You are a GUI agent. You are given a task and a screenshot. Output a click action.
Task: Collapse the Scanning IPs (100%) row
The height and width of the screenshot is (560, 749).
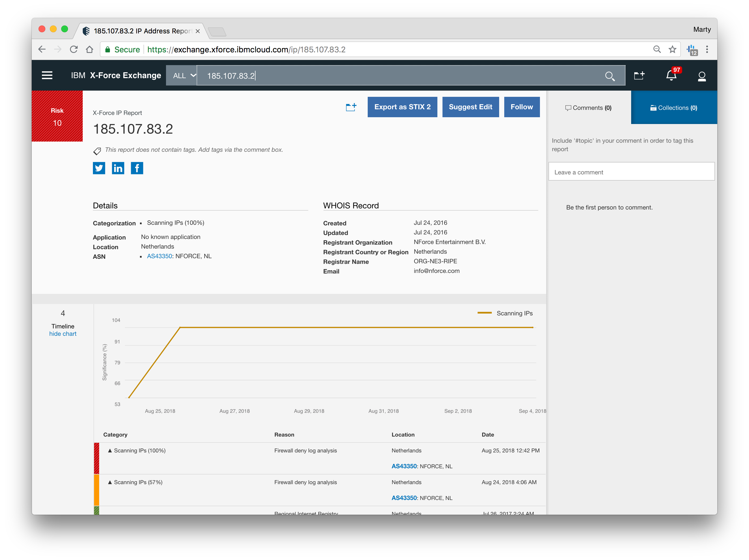110,450
